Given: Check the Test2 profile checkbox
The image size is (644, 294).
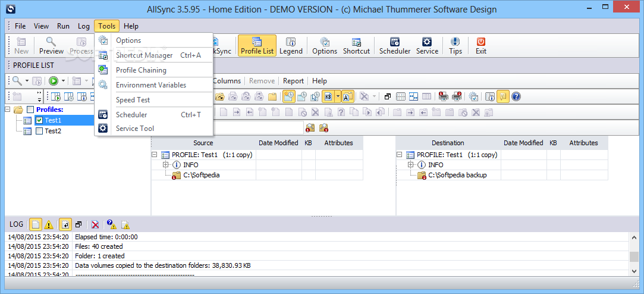Looking at the screenshot, I should coord(39,131).
